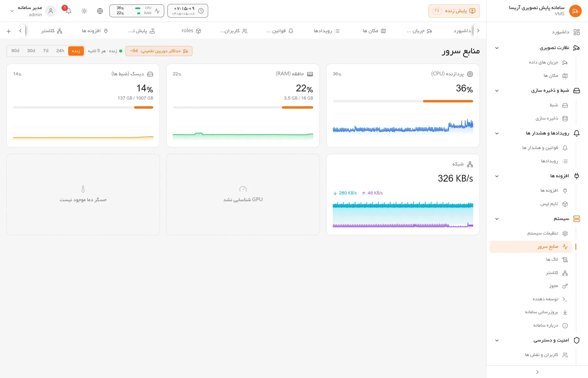Collapse the نظارت تصویری sidebar section
Screen dimensions: 588x378
click(497, 48)
